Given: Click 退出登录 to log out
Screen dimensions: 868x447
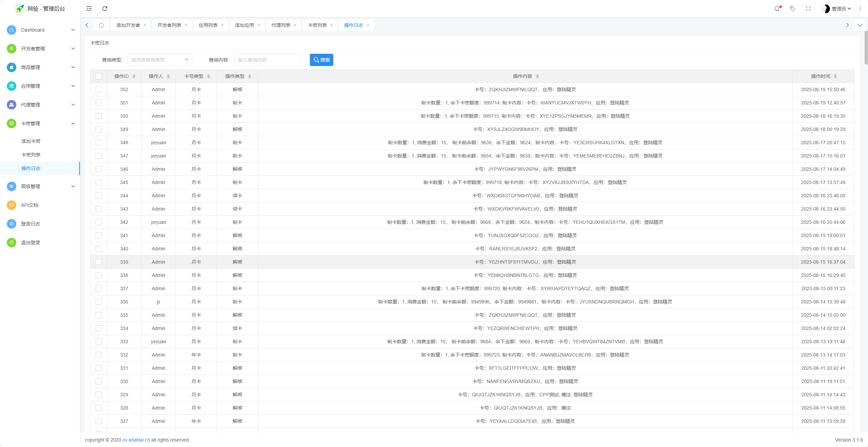Looking at the screenshot, I should point(31,243).
